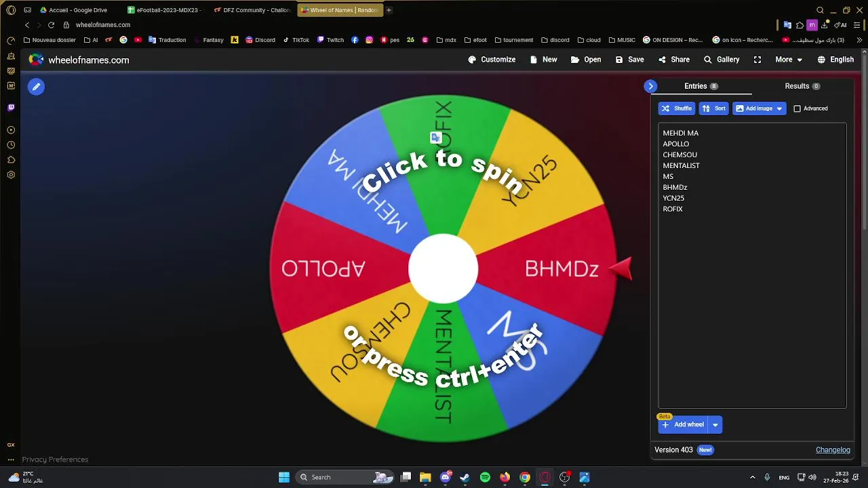Open the Twitch bookmark

click(x=330, y=40)
